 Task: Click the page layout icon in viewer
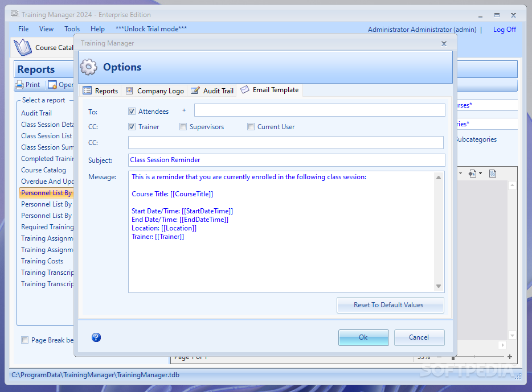point(493,174)
